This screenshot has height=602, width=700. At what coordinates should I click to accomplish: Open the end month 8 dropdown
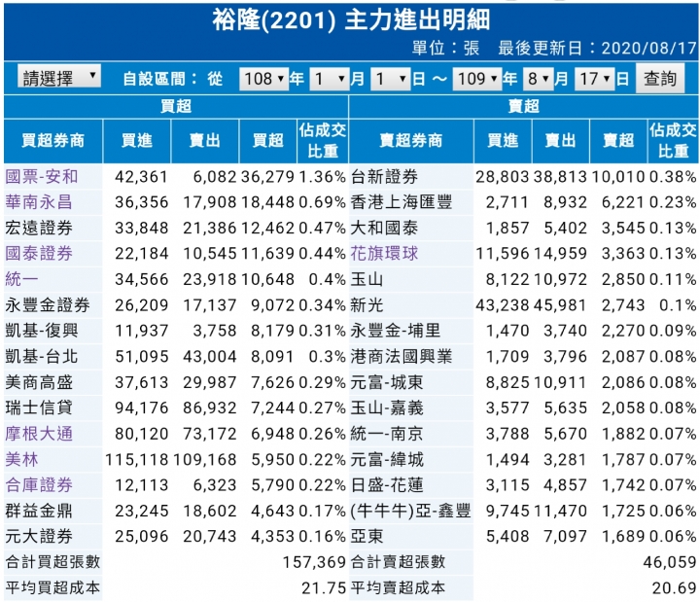point(538,79)
